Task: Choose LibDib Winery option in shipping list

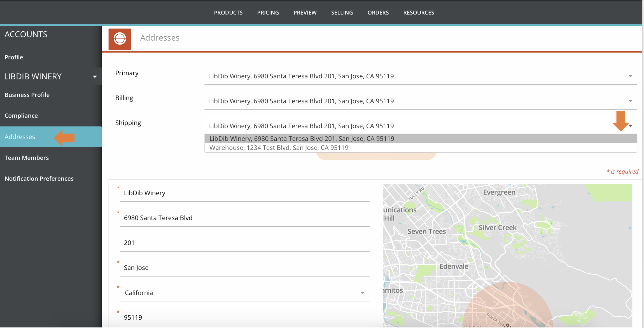Action: coord(421,139)
